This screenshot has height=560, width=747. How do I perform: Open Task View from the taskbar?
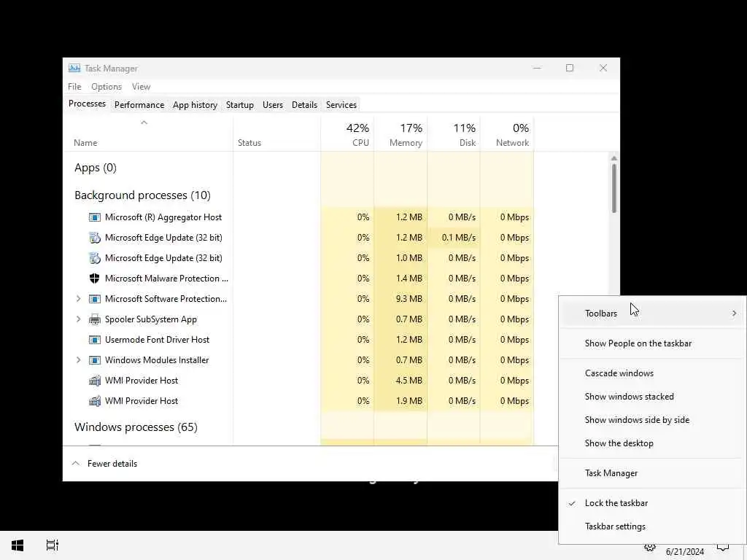[53, 545]
